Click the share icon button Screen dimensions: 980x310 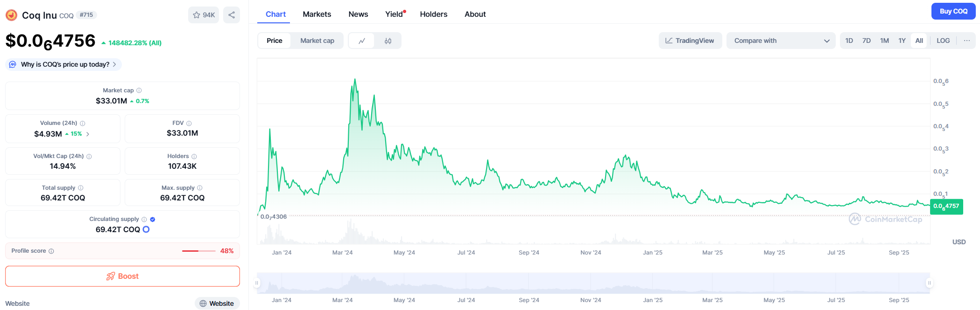pos(232,15)
